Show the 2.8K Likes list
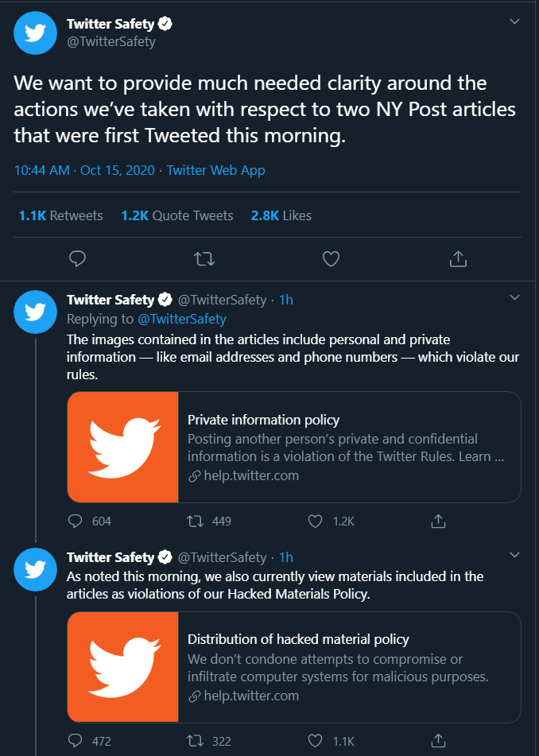The height and width of the screenshot is (756, 539). pyautogui.click(x=281, y=215)
